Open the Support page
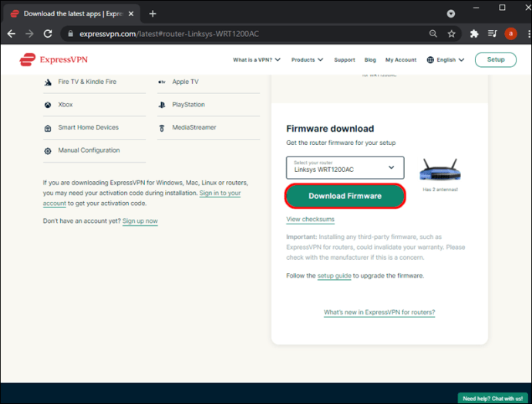The height and width of the screenshot is (404, 532). (x=345, y=59)
